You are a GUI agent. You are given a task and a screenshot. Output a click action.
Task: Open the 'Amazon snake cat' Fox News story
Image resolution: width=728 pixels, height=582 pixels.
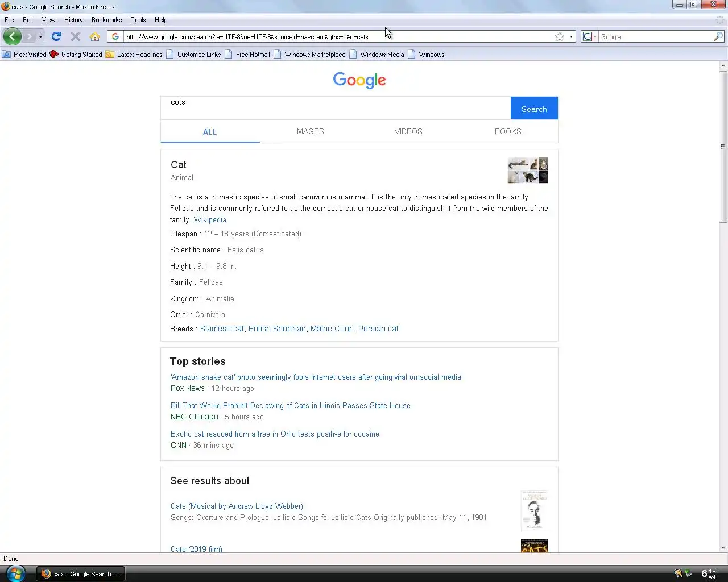pos(316,377)
